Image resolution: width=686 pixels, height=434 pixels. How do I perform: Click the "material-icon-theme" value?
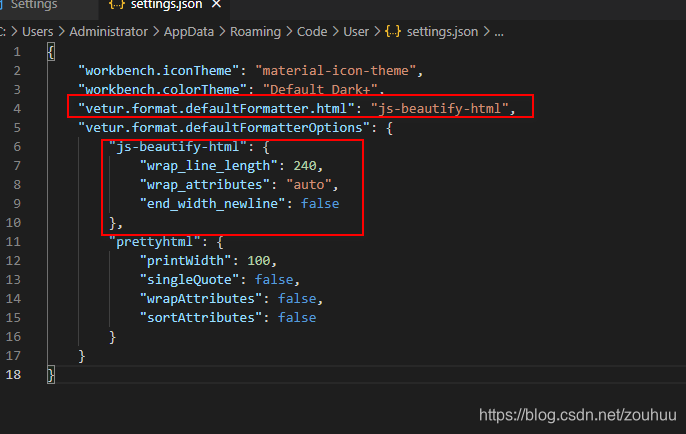(x=335, y=70)
